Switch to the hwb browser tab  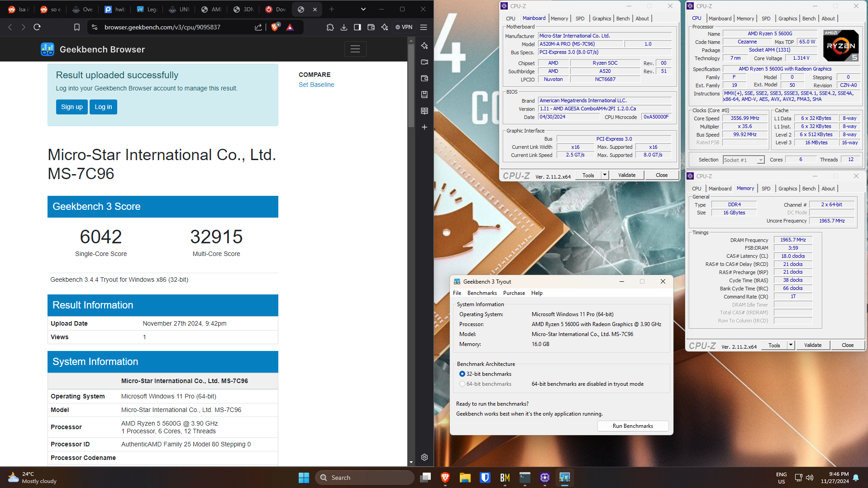[115, 9]
